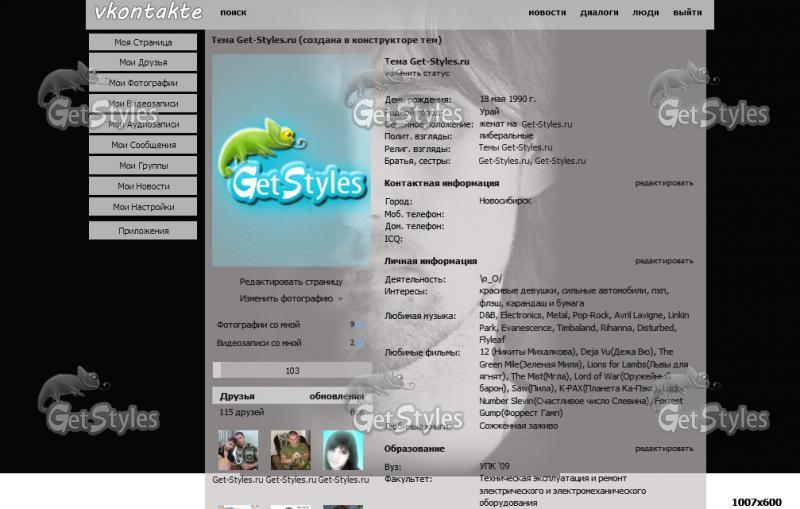Click hometown value Урай
Image resolution: width=800 pixels, height=509 pixels.
coord(489,111)
